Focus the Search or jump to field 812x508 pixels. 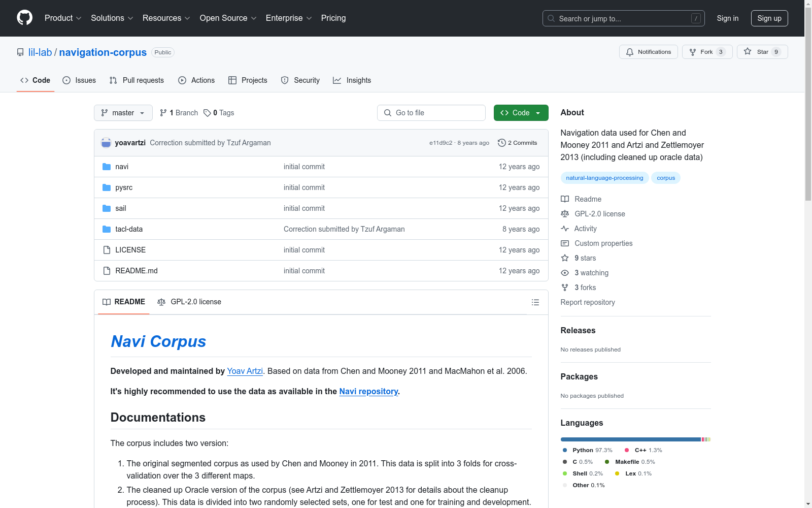point(624,18)
